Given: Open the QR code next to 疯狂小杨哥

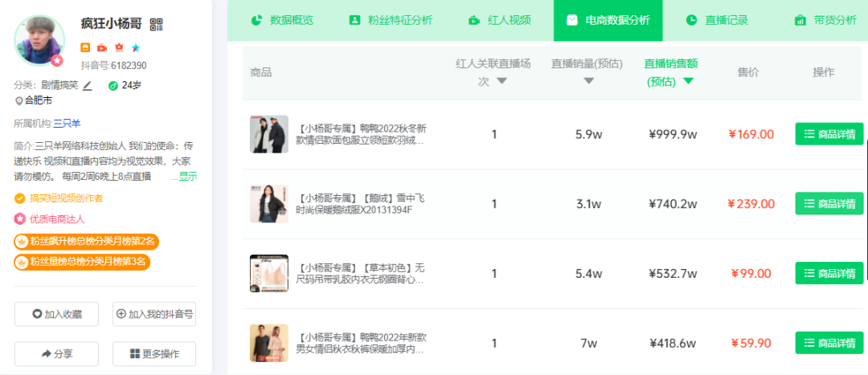Looking at the screenshot, I should point(157,25).
